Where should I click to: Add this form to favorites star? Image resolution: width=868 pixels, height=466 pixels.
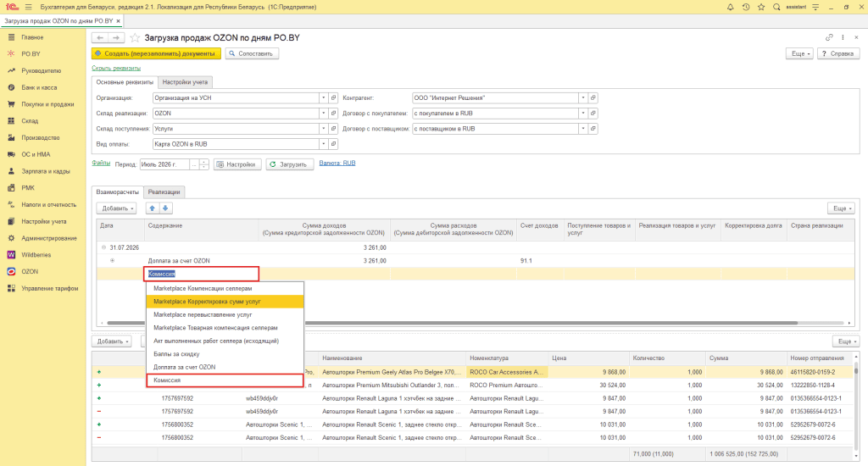(135, 37)
